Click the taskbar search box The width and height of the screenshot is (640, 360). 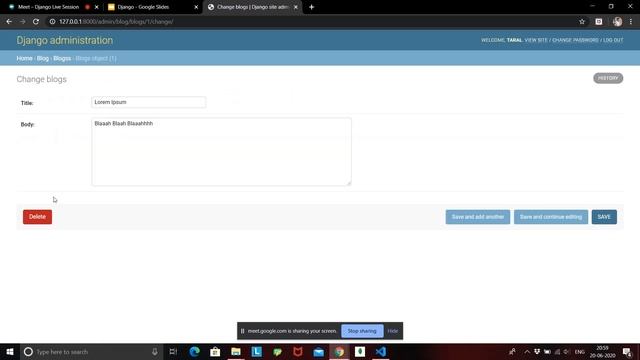pyautogui.click(x=91, y=352)
